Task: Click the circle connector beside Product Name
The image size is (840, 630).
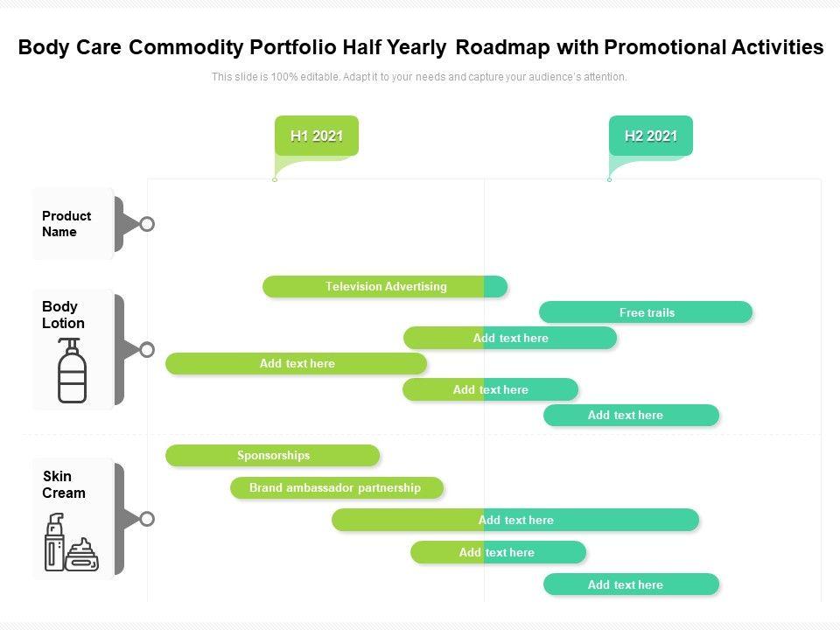Action: click(x=147, y=224)
